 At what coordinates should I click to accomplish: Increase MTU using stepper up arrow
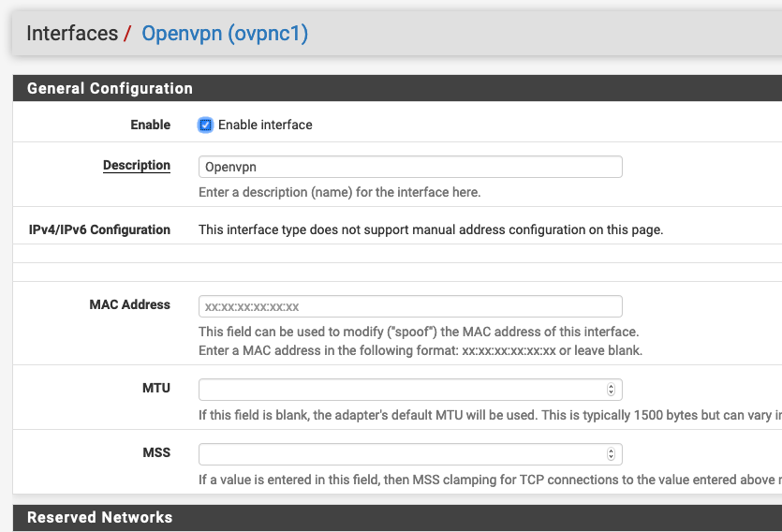pos(611,387)
